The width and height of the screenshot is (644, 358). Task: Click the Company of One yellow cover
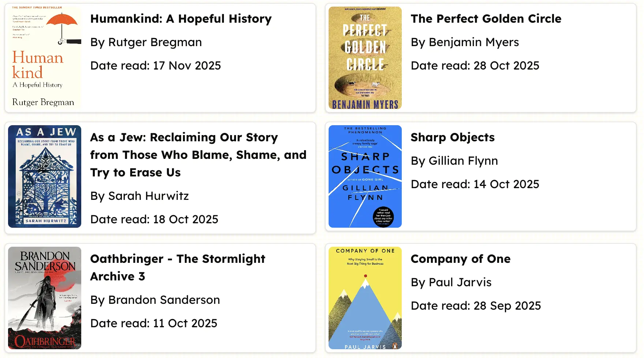tap(365, 298)
